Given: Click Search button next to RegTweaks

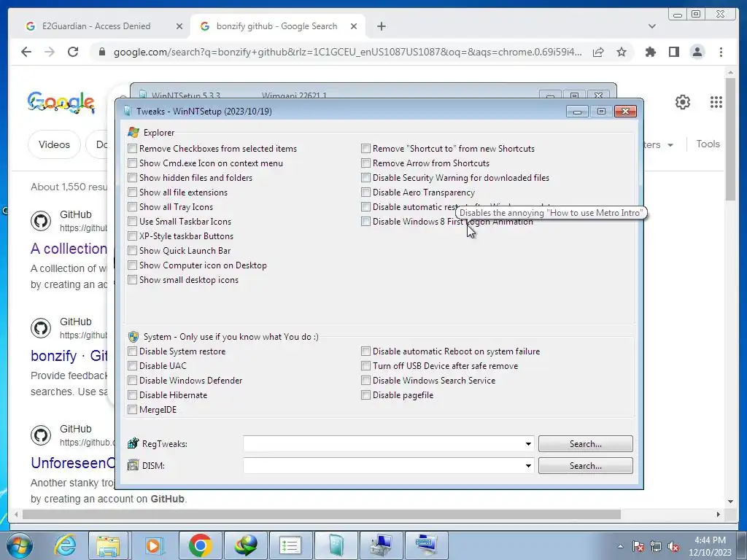Looking at the screenshot, I should 586,444.
